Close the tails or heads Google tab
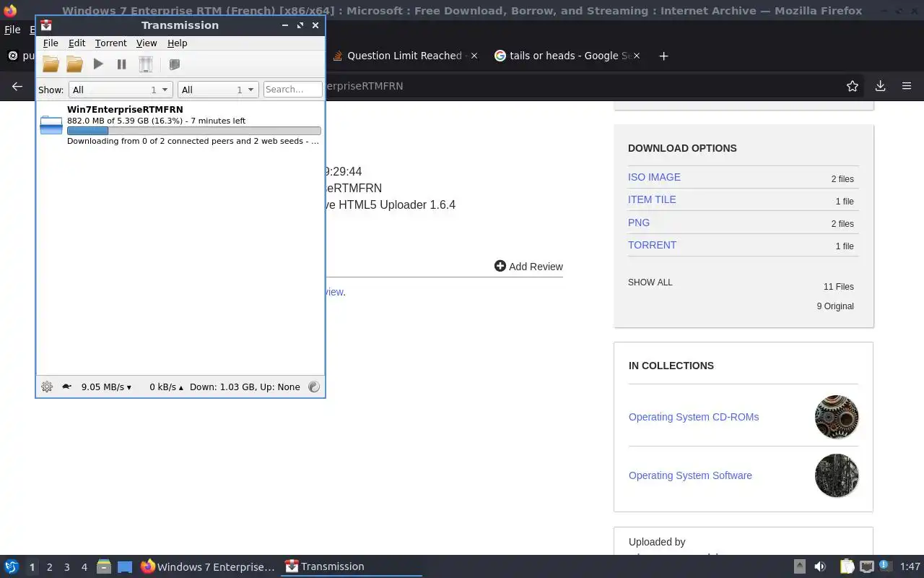This screenshot has height=578, width=924. pos(637,56)
